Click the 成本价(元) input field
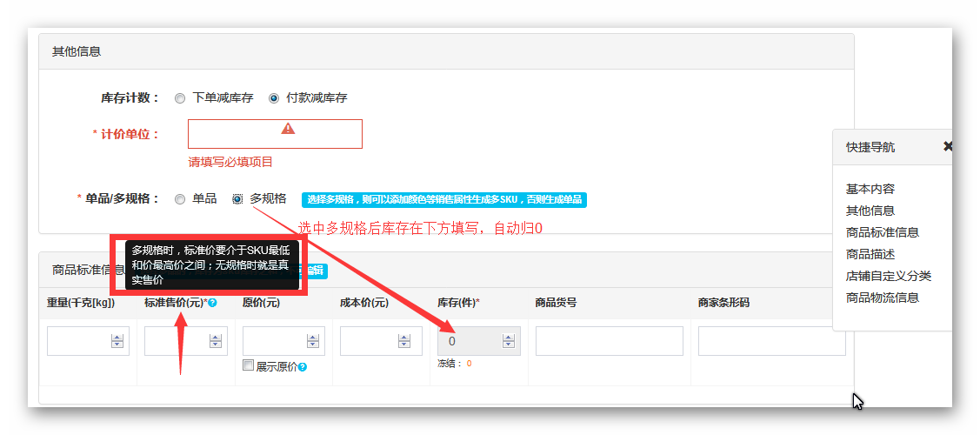 tap(381, 341)
